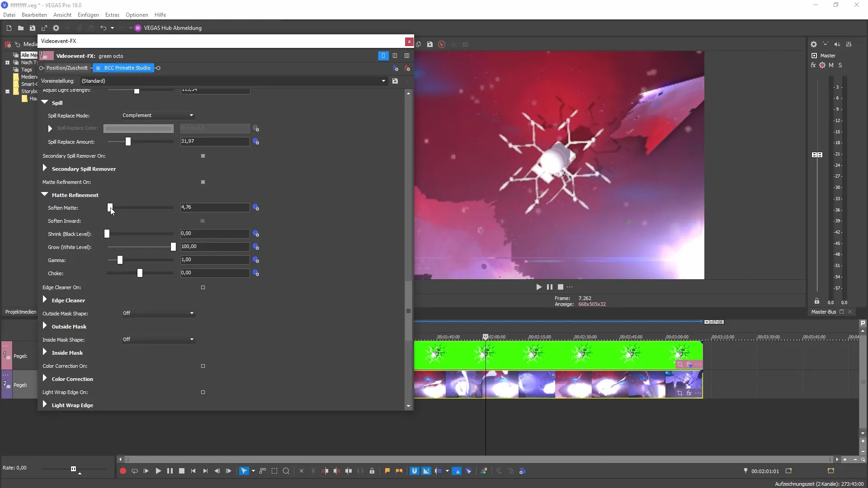Expand Color Correction section

pos(45,378)
